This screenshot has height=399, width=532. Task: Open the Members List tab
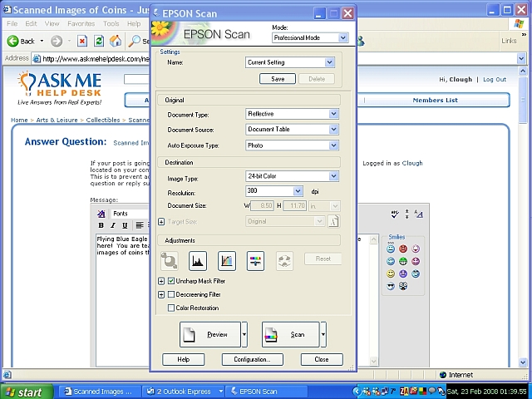point(435,100)
